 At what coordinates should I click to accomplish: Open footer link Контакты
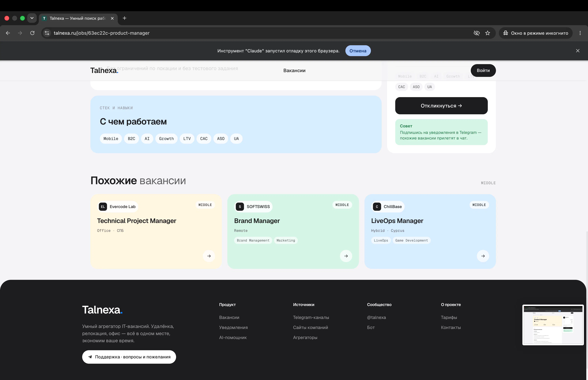pyautogui.click(x=451, y=327)
